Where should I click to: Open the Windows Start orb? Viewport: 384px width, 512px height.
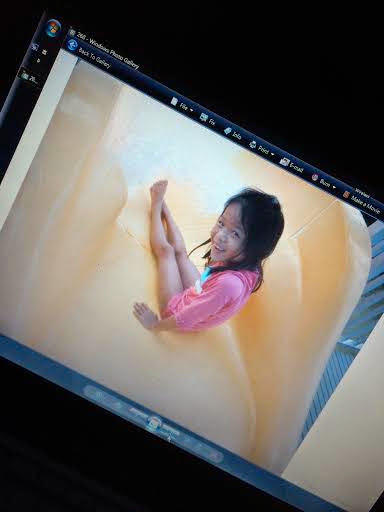coord(53,28)
